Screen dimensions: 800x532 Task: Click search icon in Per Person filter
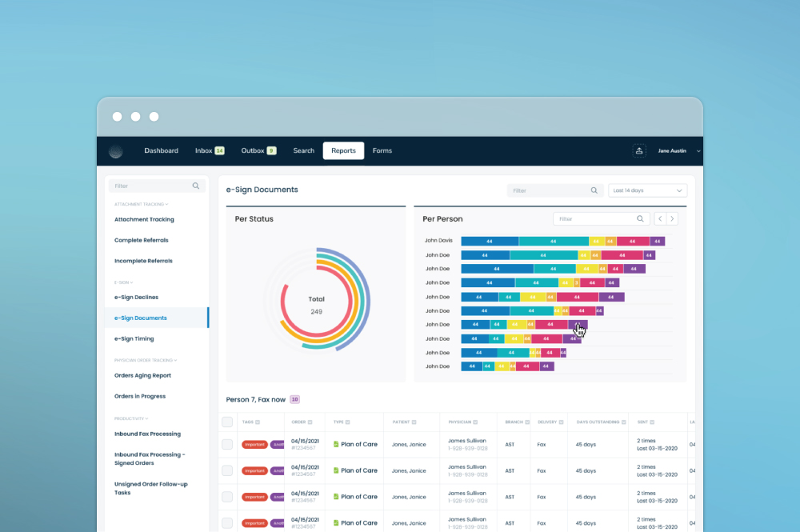tap(640, 218)
